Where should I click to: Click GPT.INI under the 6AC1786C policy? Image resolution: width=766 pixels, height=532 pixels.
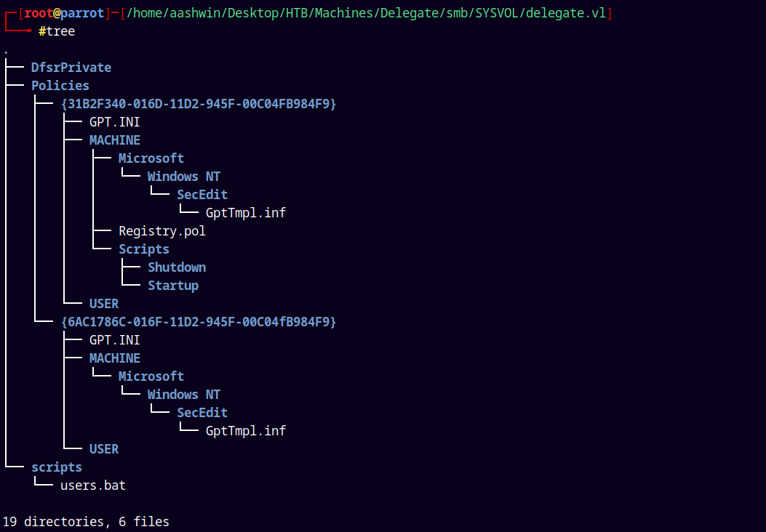(x=114, y=340)
